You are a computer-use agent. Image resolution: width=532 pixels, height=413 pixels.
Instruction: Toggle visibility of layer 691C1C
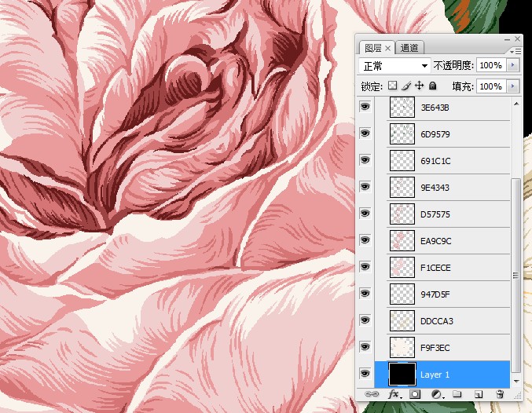365,160
